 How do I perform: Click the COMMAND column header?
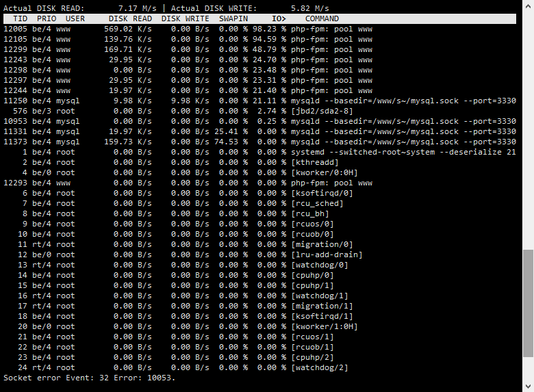[x=322, y=18]
